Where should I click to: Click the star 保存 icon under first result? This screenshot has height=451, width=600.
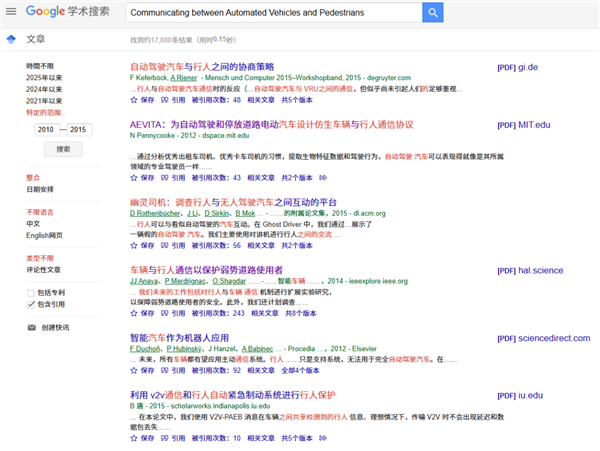click(x=134, y=100)
